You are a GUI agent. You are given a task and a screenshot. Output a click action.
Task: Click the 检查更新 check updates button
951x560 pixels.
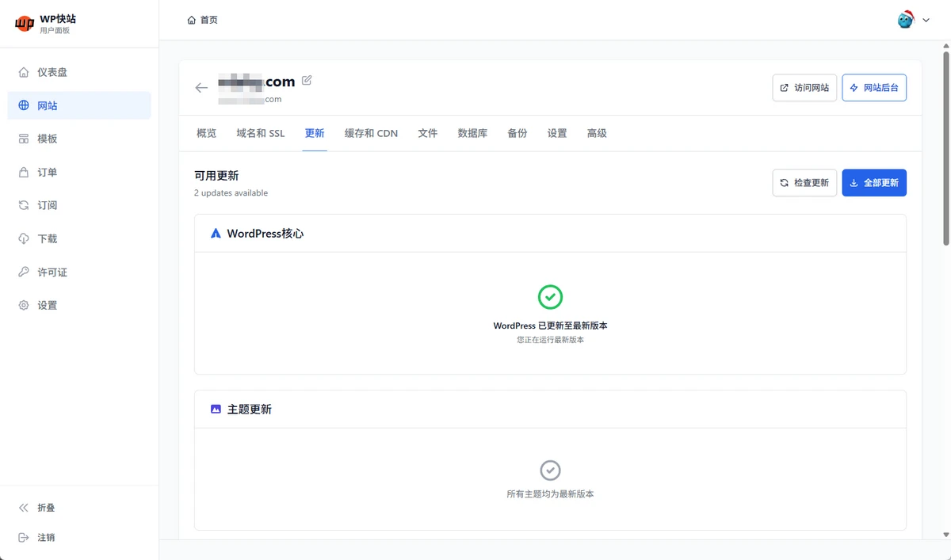(804, 183)
